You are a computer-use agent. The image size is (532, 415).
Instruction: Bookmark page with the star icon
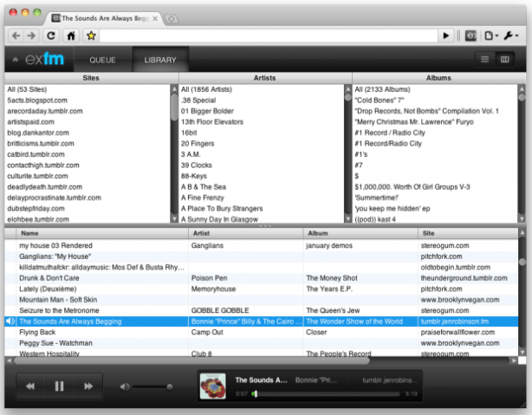90,36
